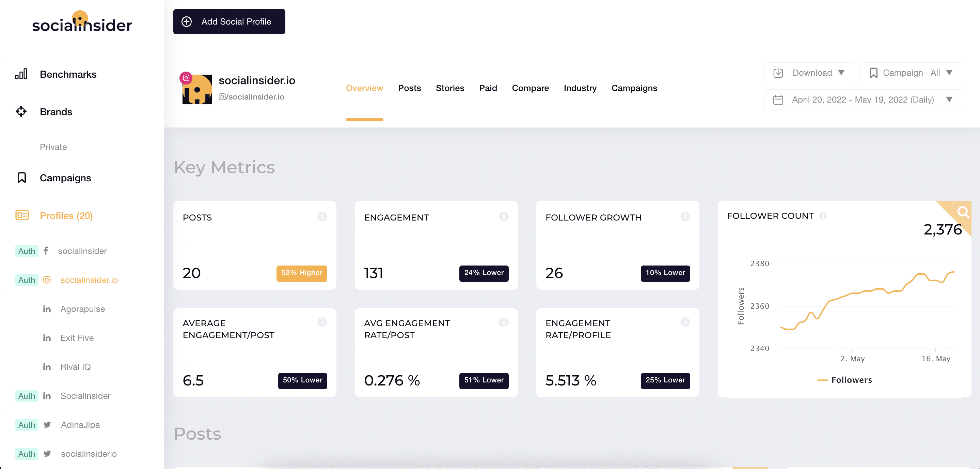Switch to the Overview tab
The image size is (980, 469).
[364, 88]
